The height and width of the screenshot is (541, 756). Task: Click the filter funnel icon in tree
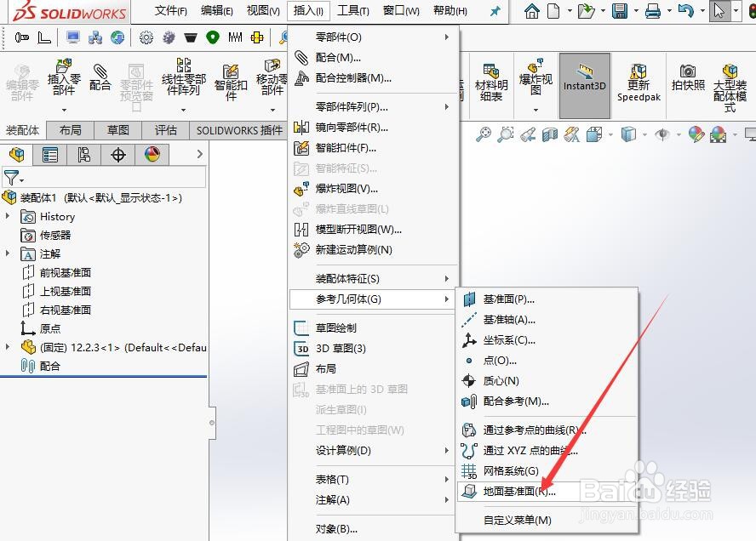[x=11, y=178]
